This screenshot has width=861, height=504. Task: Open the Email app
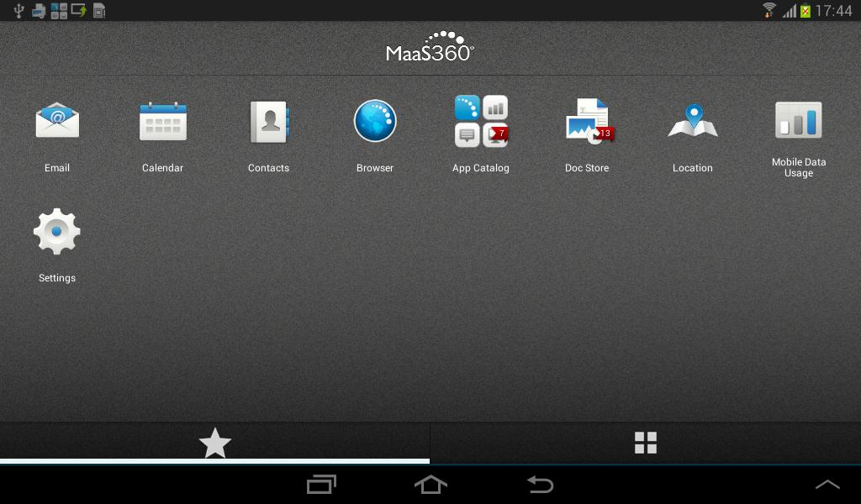pyautogui.click(x=56, y=120)
